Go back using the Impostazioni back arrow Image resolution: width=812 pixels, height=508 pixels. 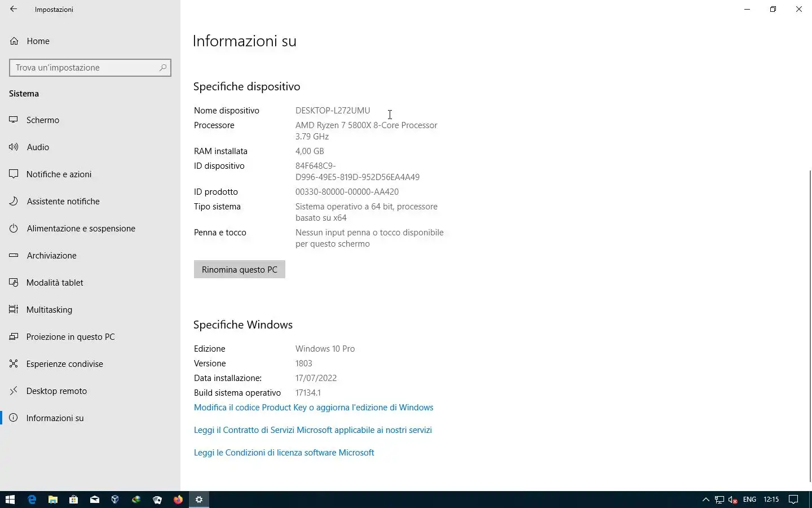(14, 9)
